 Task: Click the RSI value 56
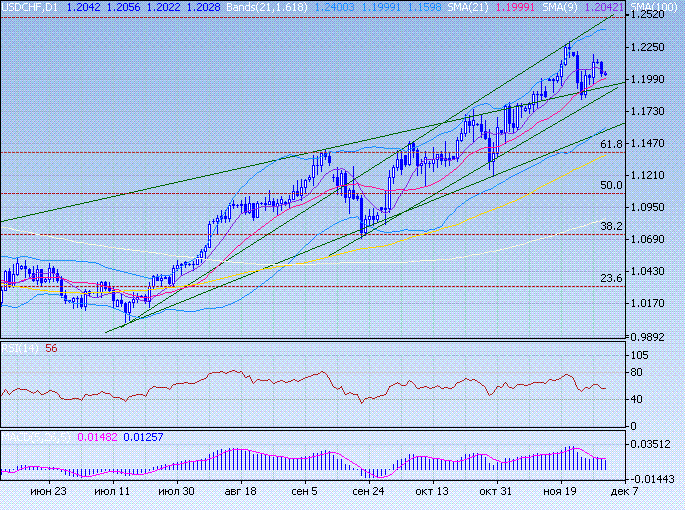tap(50, 348)
